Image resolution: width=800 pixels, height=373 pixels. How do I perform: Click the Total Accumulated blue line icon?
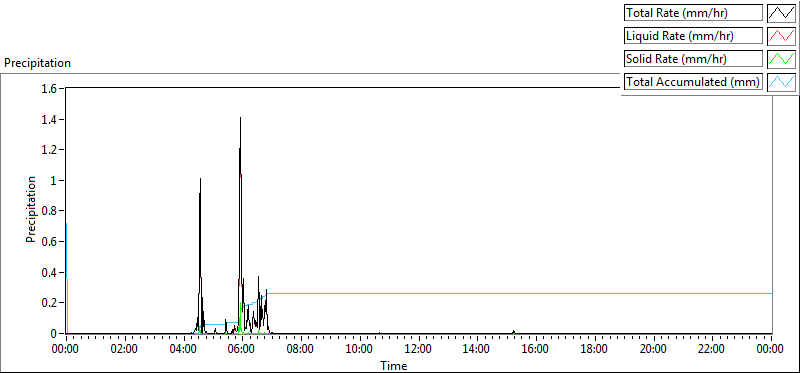click(x=782, y=82)
